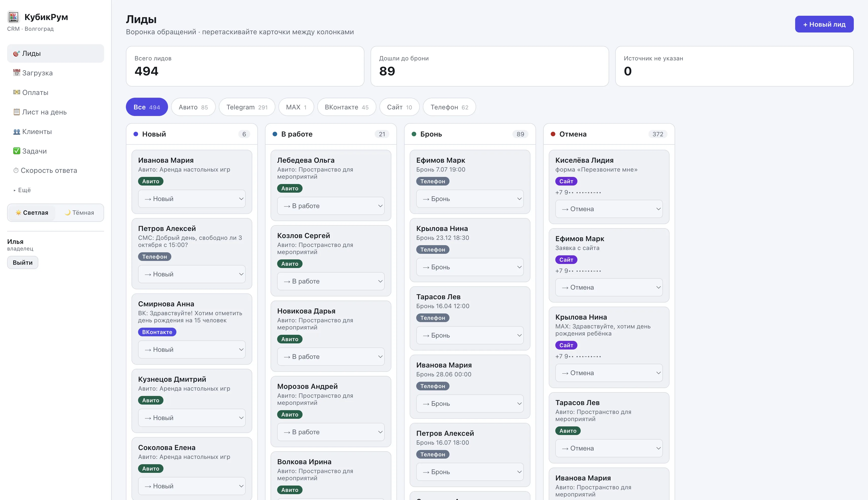Click the Заявка с сайта text

[577, 248]
